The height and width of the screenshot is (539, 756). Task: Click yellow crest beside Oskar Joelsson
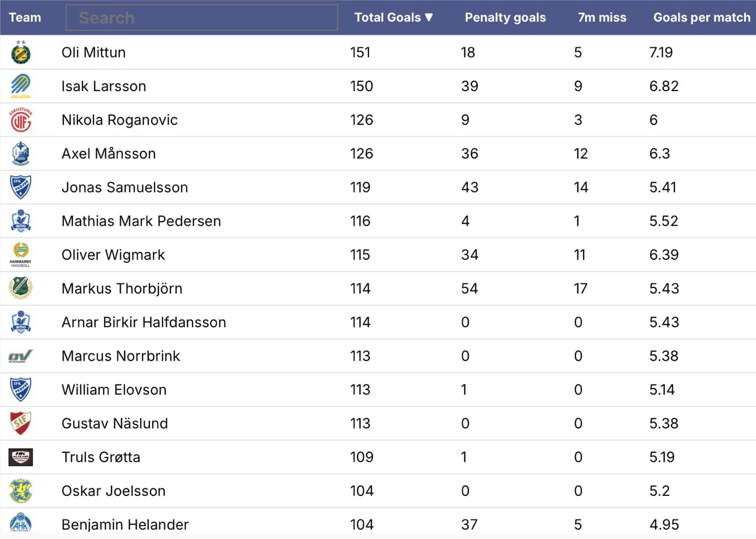21,491
